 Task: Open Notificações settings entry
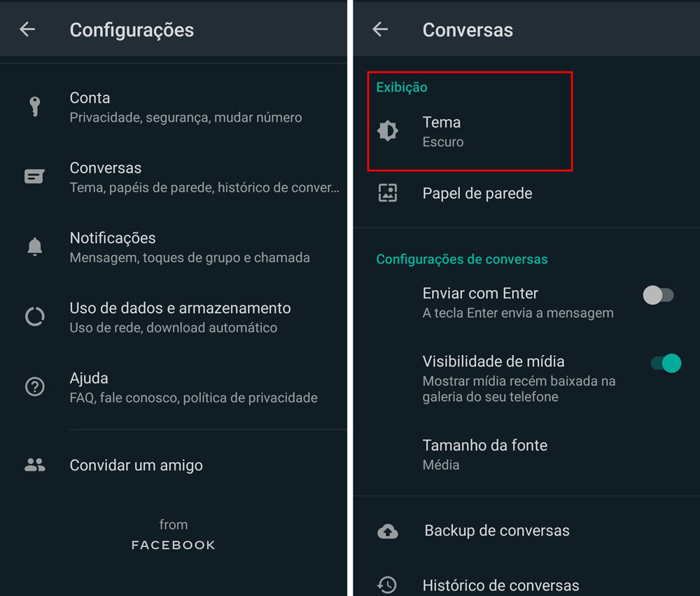(174, 247)
